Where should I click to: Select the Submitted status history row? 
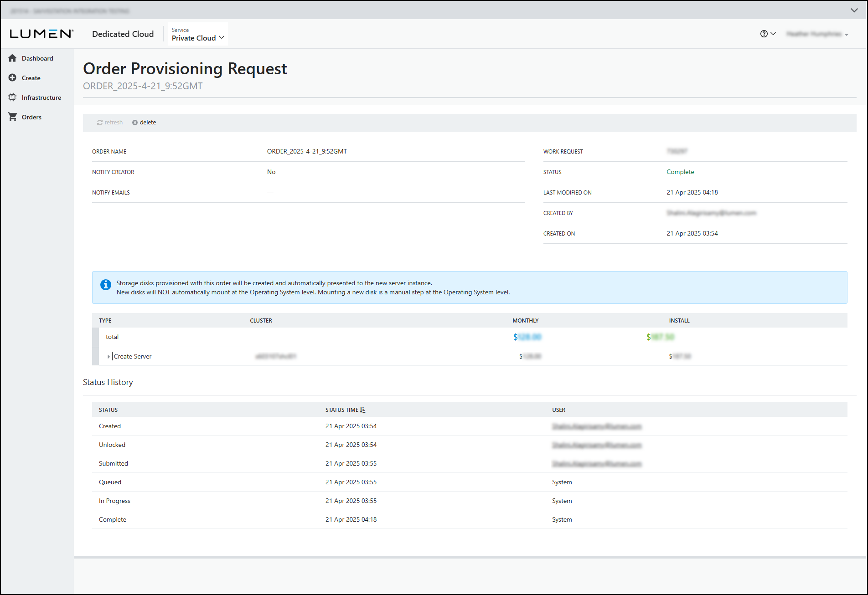(470, 464)
